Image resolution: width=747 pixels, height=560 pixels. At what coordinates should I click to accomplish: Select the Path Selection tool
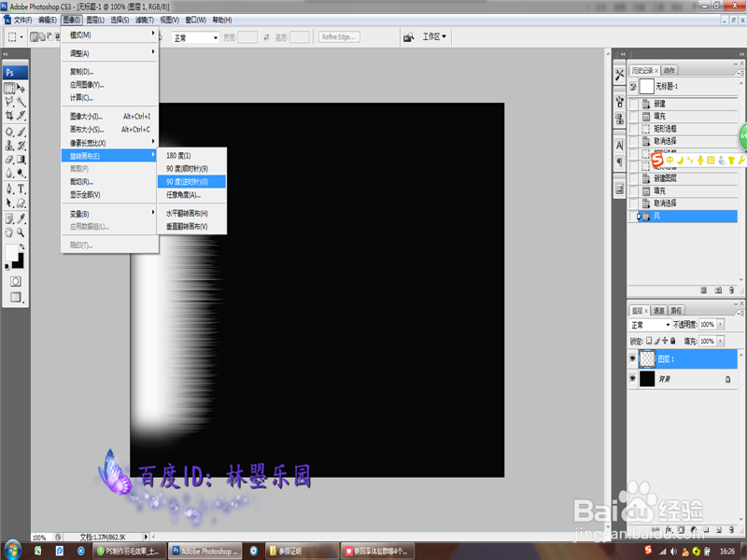(x=9, y=203)
